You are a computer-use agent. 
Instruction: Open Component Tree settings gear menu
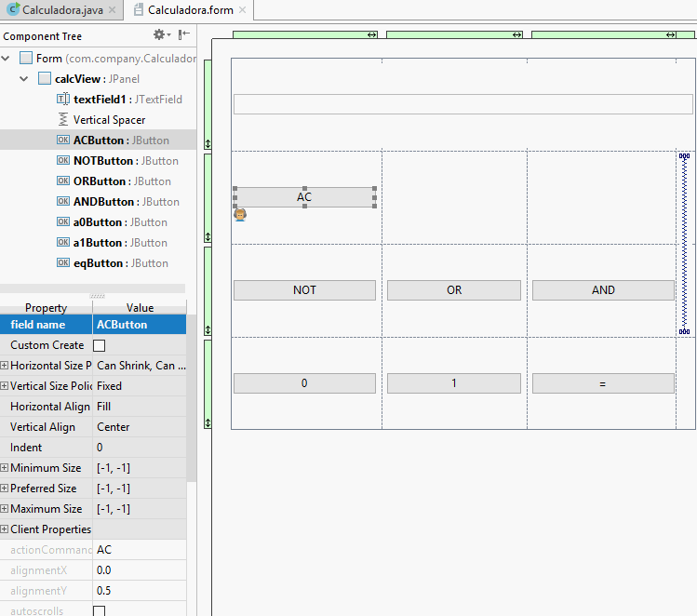tap(160, 34)
